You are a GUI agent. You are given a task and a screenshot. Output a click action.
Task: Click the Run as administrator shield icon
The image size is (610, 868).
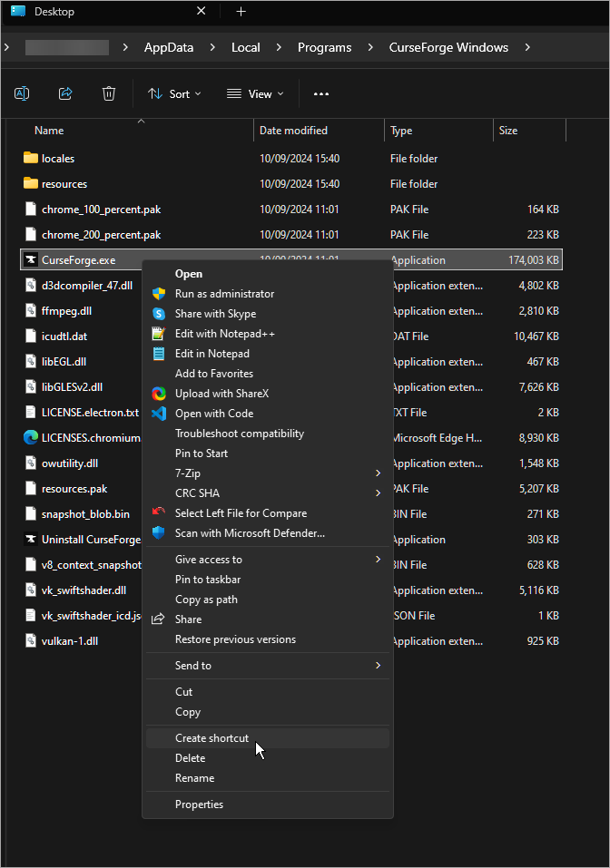tap(159, 294)
